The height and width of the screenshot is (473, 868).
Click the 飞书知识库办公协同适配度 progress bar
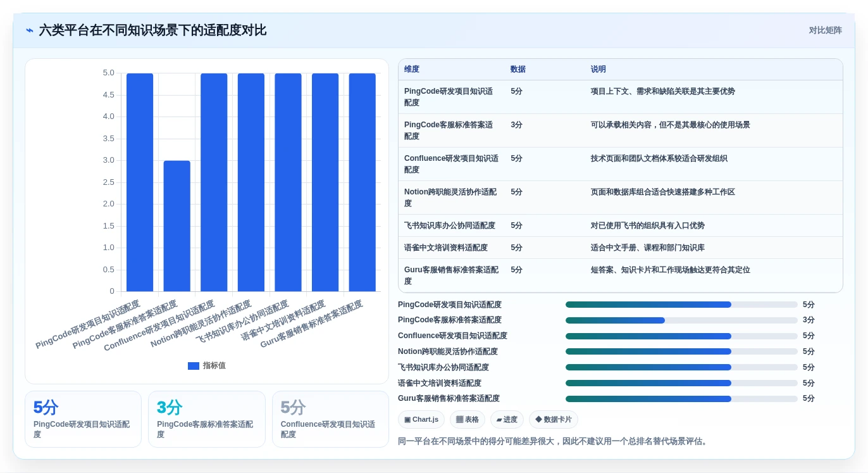pos(681,367)
